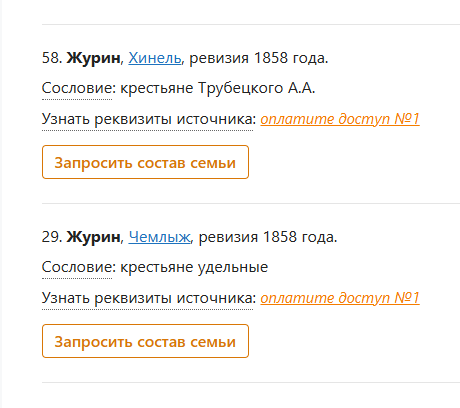Click 'оплатите доступ №1' in entry 58
Screen dimensions: 460x408
coord(340,119)
